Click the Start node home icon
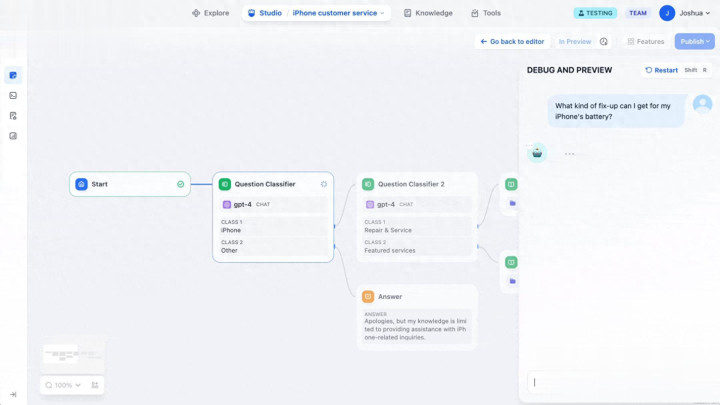This screenshot has width=720, height=405. point(81,184)
